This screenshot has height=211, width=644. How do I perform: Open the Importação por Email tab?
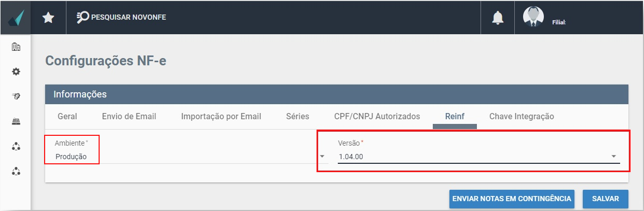[221, 116]
